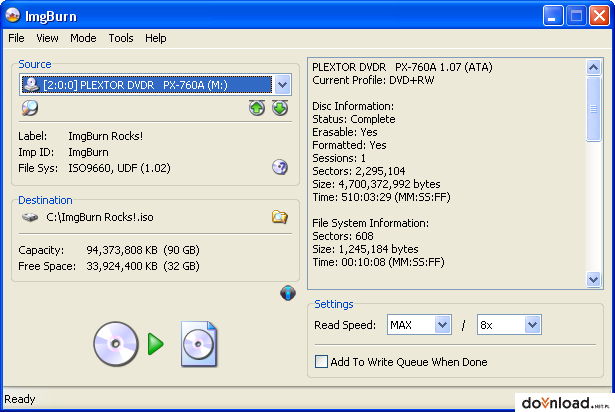Click the green up-arrow load tray icon

tap(257, 108)
